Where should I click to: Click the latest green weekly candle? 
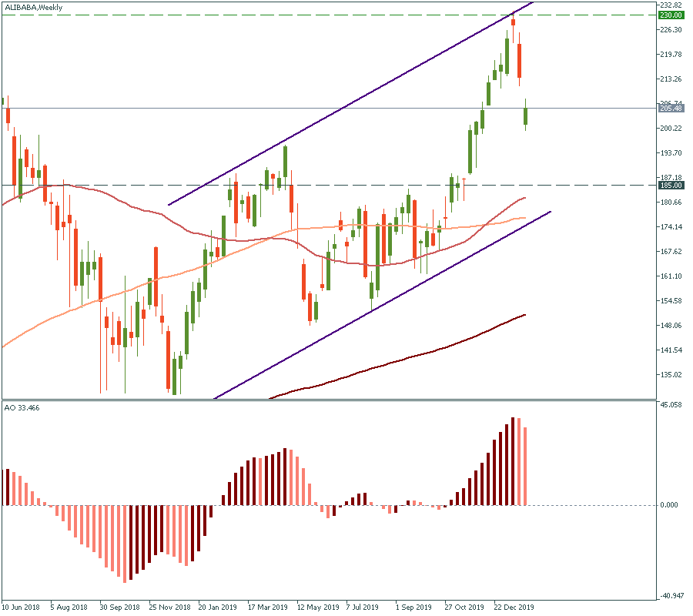click(x=526, y=115)
